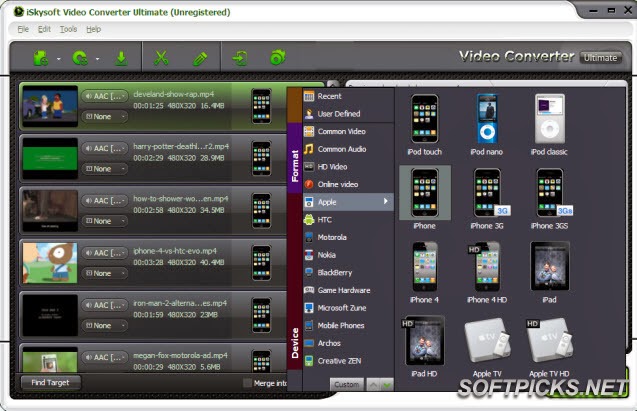637x411 pixels.
Task: Click the Add Files toolbar icon
Action: coord(41,58)
